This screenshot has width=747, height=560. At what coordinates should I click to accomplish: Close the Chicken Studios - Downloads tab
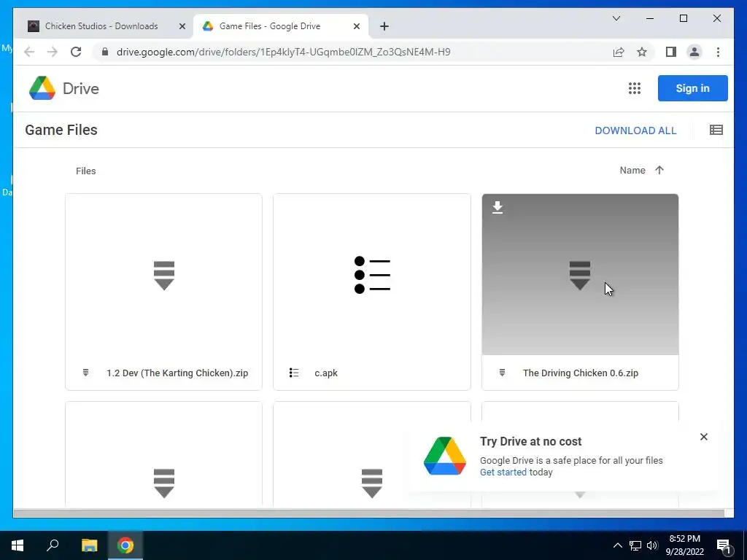(x=182, y=26)
